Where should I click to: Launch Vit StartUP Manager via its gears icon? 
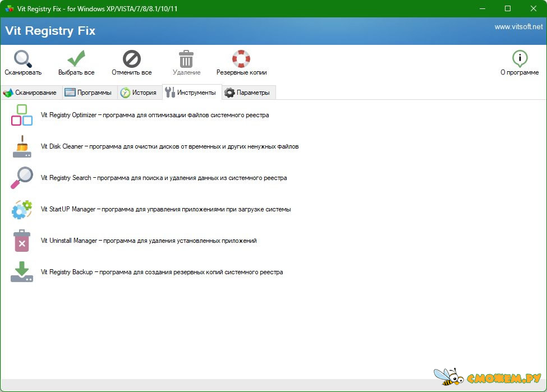[22, 209]
